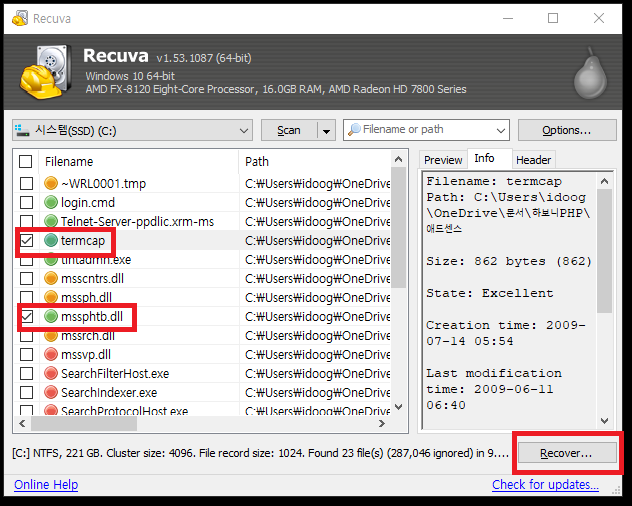Viewport: 632px width, 506px height.
Task: Click in the Filename or path input field
Action: (426, 129)
